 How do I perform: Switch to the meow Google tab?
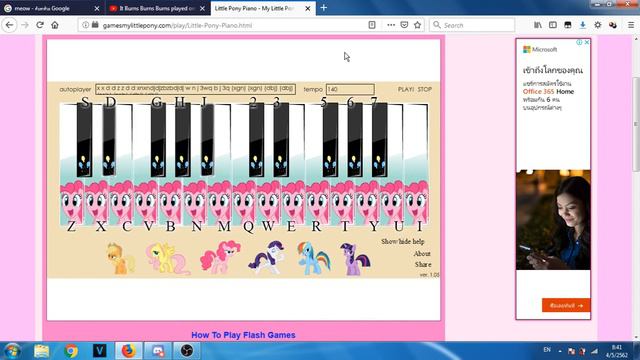click(48, 8)
